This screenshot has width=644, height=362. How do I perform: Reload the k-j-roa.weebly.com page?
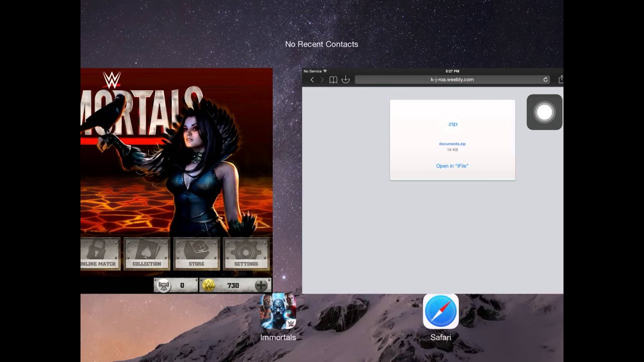click(x=545, y=79)
